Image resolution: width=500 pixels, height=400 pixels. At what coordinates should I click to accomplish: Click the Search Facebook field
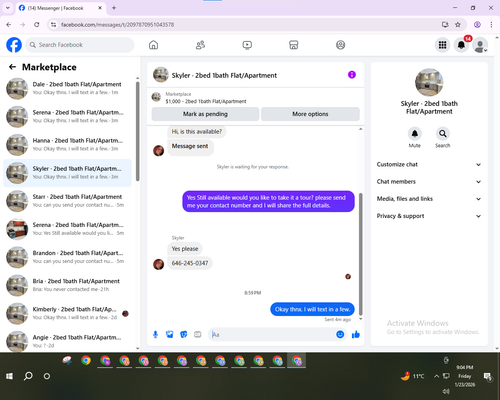point(80,45)
